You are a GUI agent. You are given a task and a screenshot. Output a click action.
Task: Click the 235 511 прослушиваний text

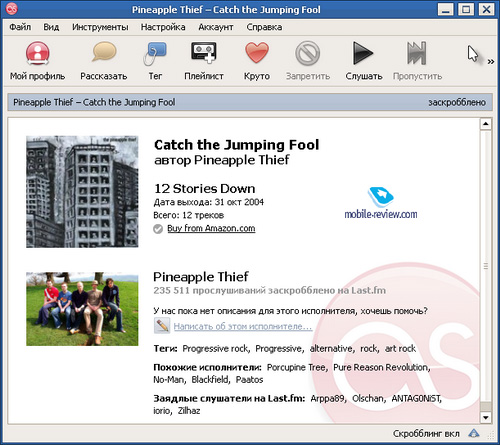(269, 291)
